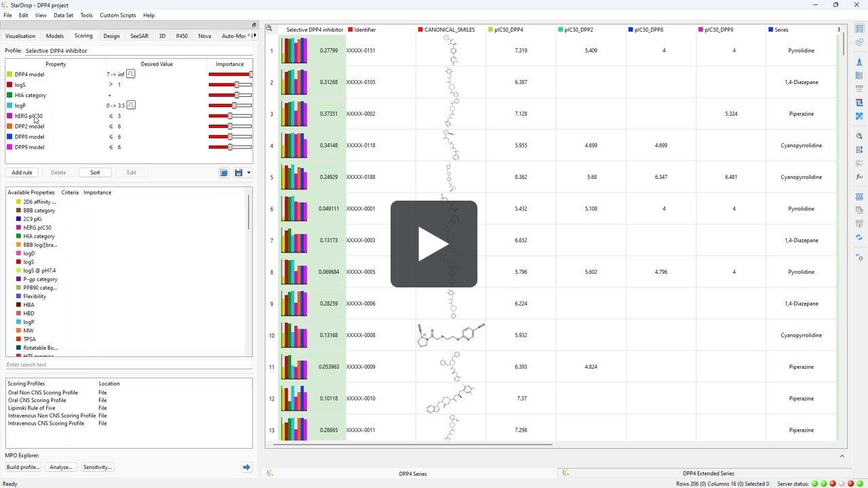Switch to DPP4 Extended Series dataset tab
Viewport: 868px width, 488px height.
tap(708, 474)
